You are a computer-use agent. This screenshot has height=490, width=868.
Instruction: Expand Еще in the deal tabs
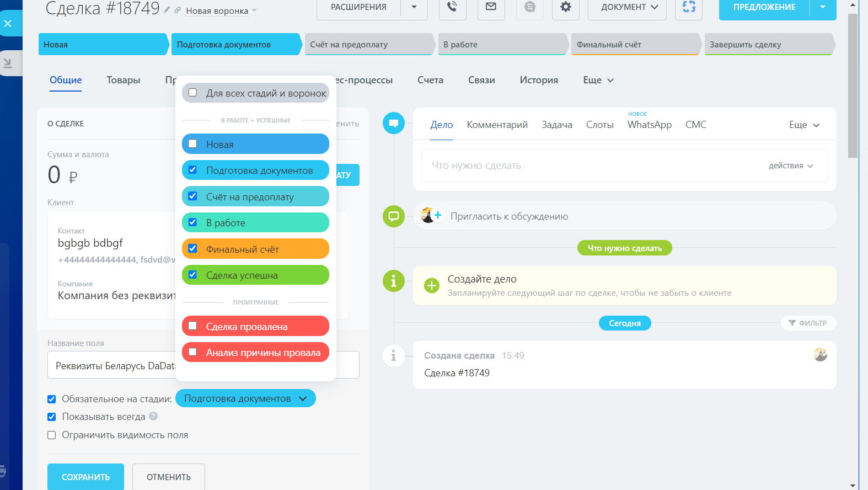(x=598, y=80)
